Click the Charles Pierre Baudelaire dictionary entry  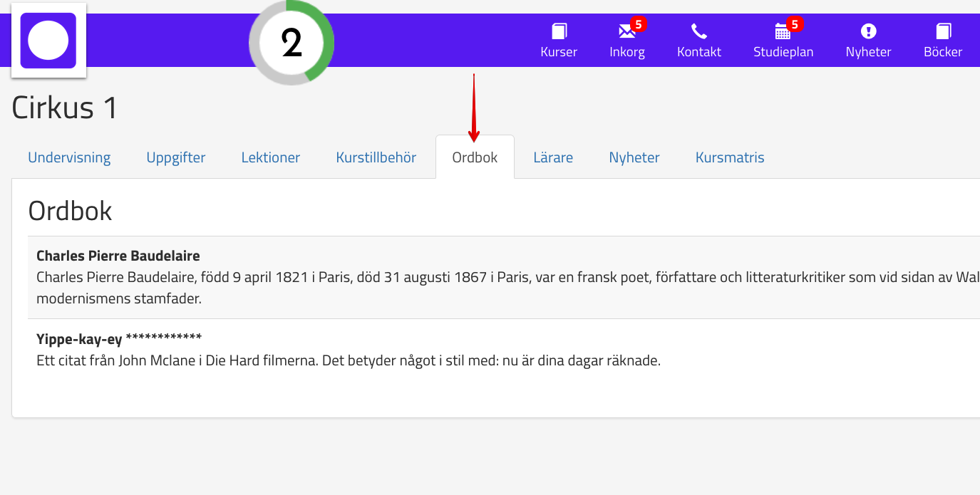tap(118, 256)
